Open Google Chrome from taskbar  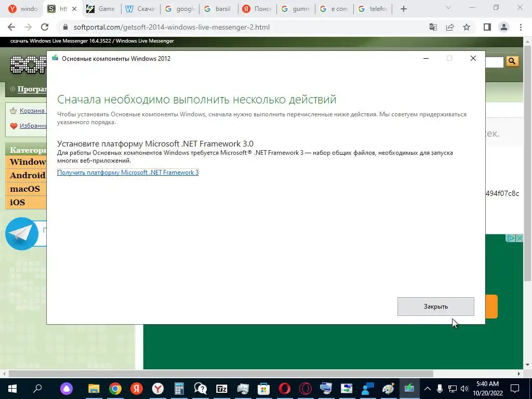coord(115,389)
